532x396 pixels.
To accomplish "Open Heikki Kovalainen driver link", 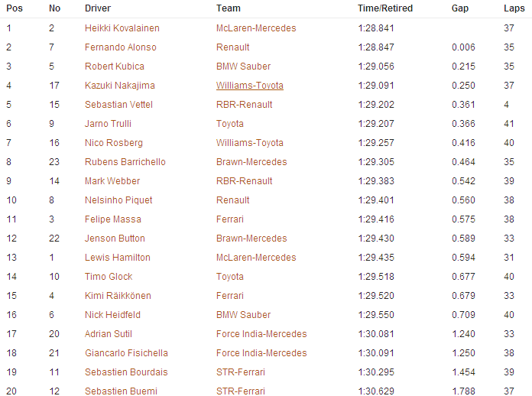I will click(122, 28).
